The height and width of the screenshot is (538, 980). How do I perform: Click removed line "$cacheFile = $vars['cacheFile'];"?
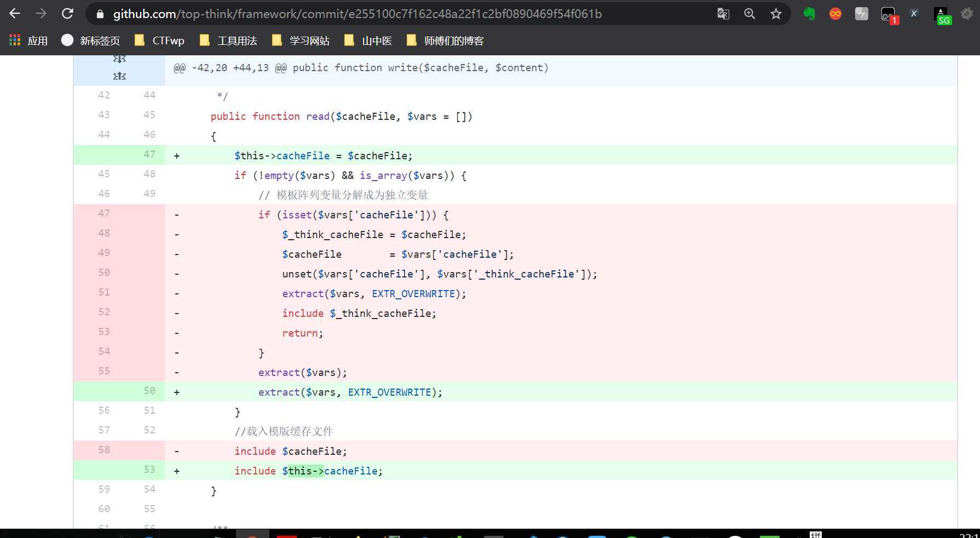pos(398,254)
